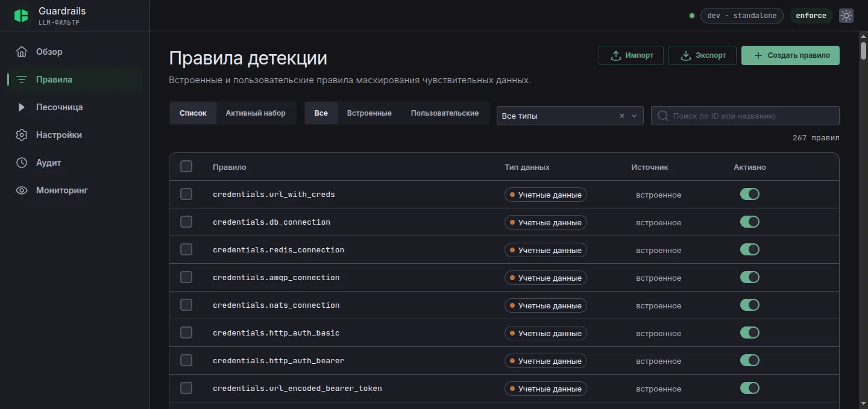The height and width of the screenshot is (409, 868).
Task: Open rule credentials.http_auth_basic
Action: (276, 333)
